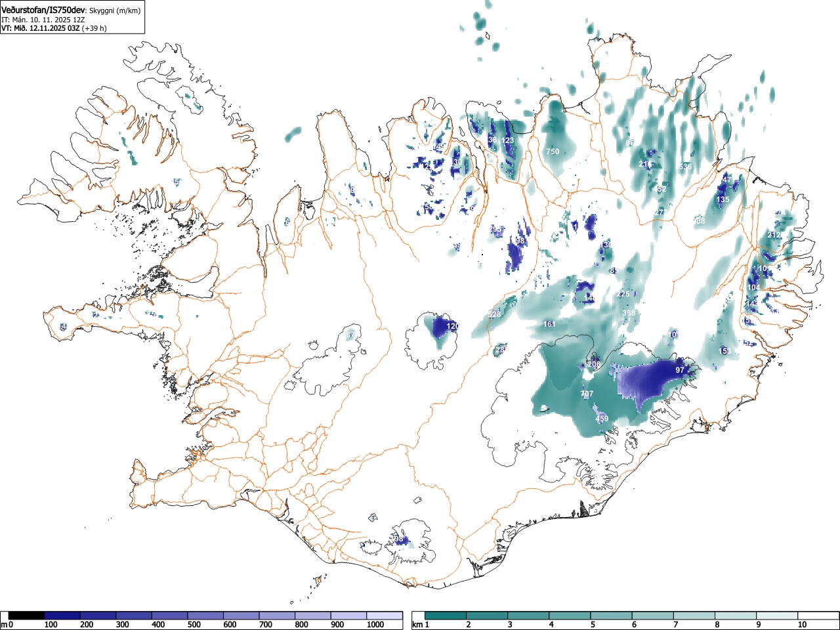This screenshot has width=840, height=630.
Task: Click the map value '135' in the northeast
Action: coord(723,199)
